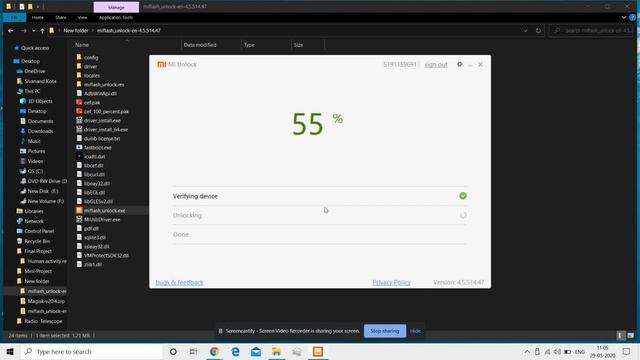Go up one folder level
This screenshot has height=360, width=640.
(42, 31)
